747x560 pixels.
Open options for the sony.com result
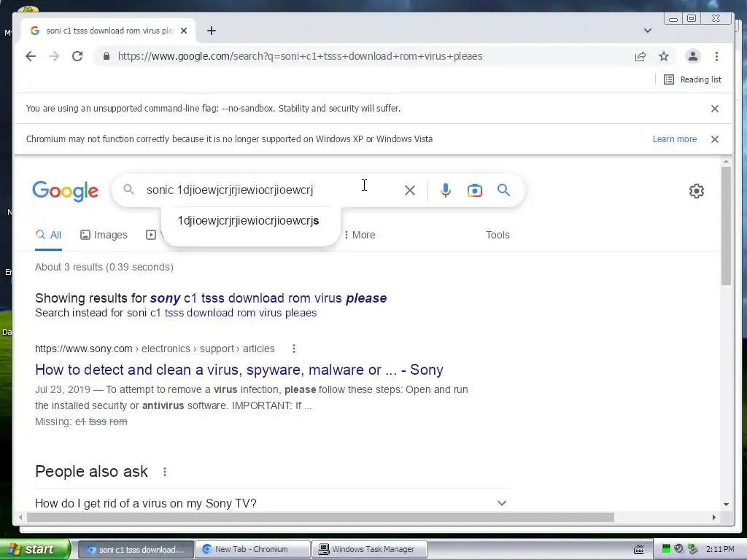click(x=294, y=349)
